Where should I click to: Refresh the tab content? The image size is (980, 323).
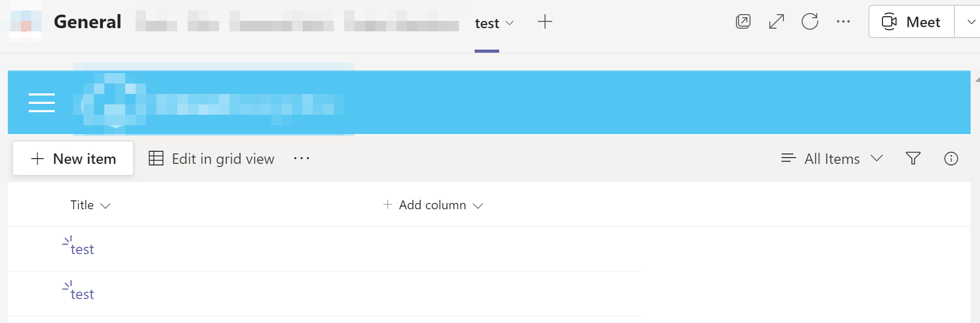coord(810,21)
